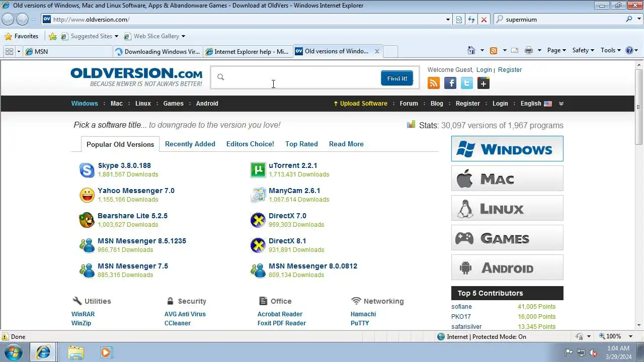Click the MSN Messenger 7.5 icon
Viewport: 644px width, 362px height.
87,270
